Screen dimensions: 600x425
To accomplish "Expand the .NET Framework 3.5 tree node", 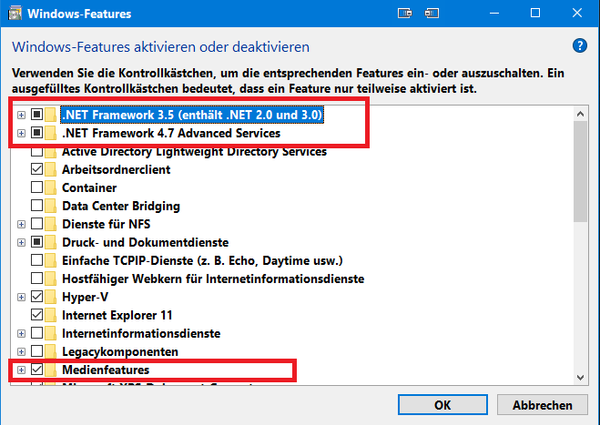I will (21, 115).
